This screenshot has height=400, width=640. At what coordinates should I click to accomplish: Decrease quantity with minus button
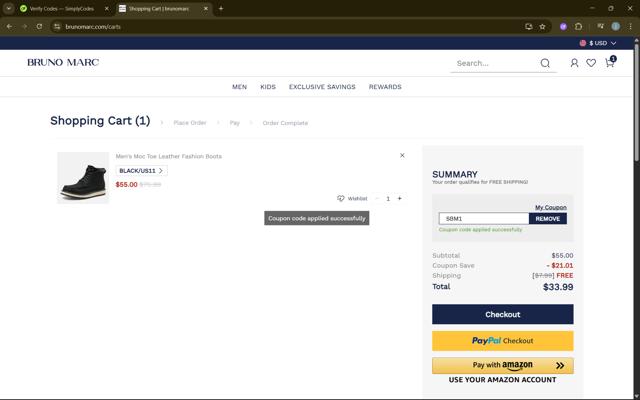377,198
